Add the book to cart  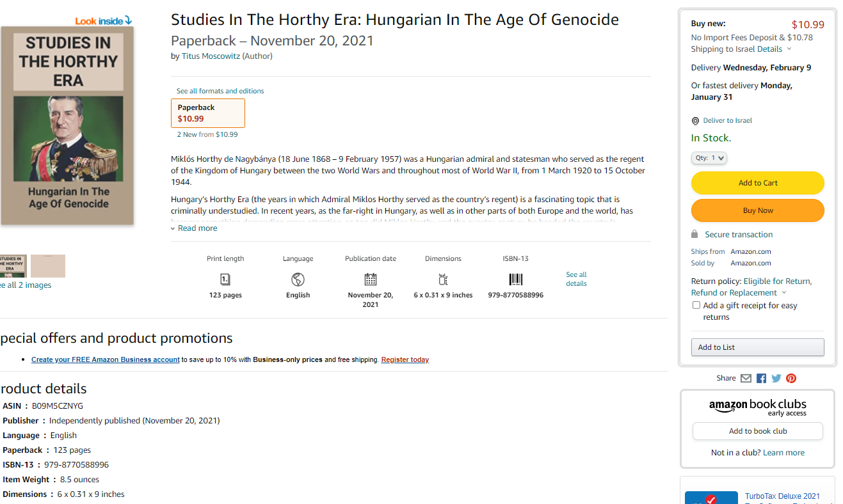point(757,182)
